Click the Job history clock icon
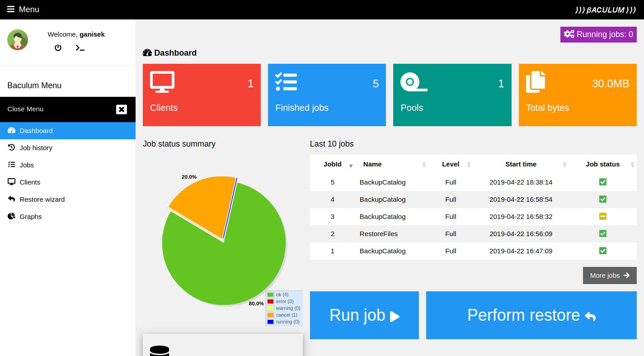 tap(12, 147)
